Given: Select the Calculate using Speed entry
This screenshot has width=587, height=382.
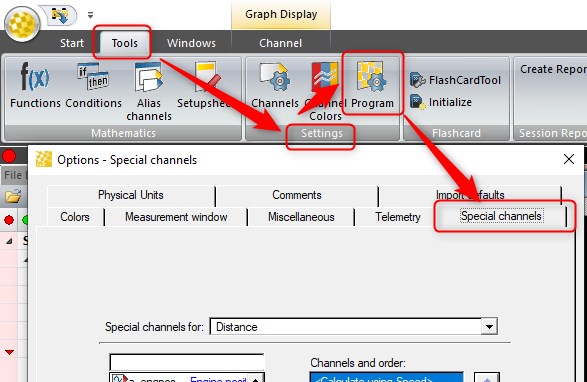Looking at the screenshot, I should point(387,378).
